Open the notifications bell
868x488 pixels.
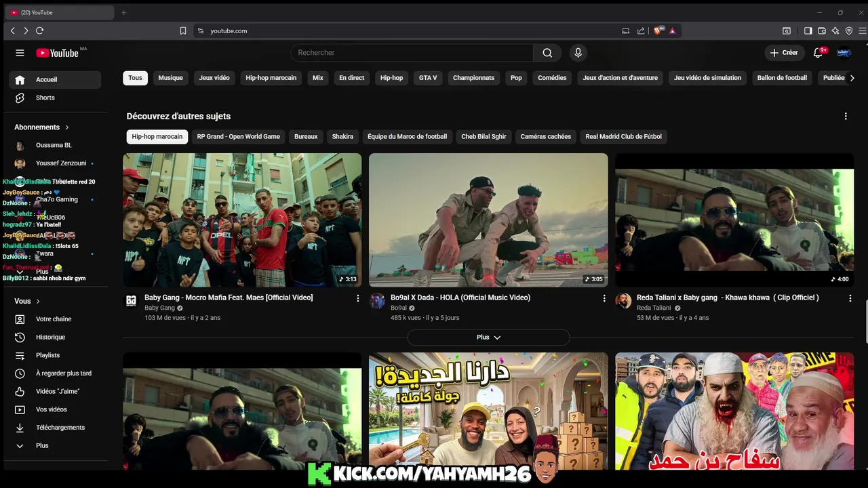(x=818, y=53)
